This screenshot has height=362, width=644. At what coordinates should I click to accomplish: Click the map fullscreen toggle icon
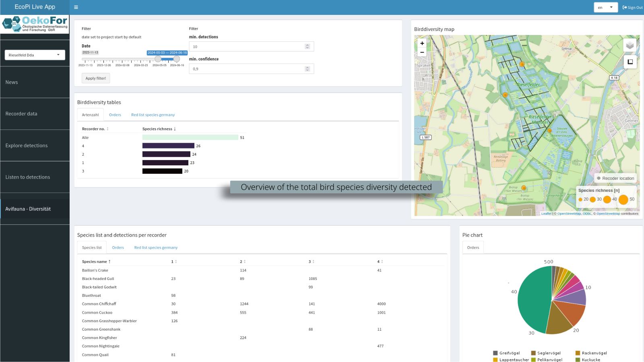coord(630,62)
